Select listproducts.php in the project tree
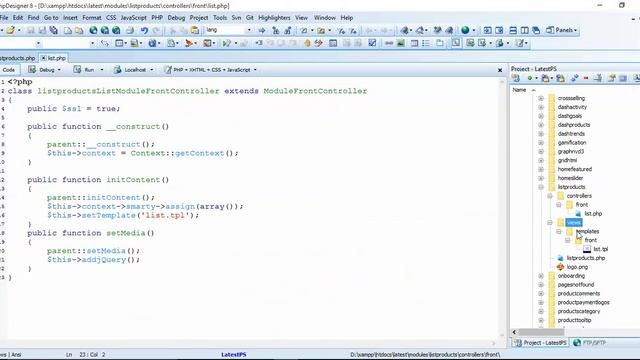 coord(586,258)
